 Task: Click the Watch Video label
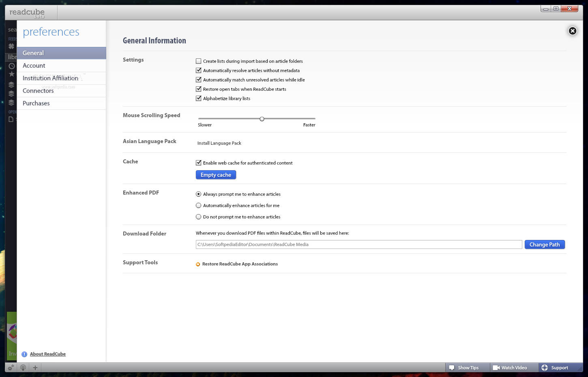point(514,368)
